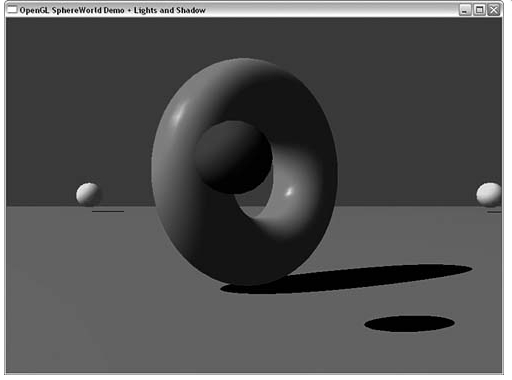Viewport: 512px width, 380px height.
Task: Click the dark background wall above the horizon
Action: pos(83,100)
